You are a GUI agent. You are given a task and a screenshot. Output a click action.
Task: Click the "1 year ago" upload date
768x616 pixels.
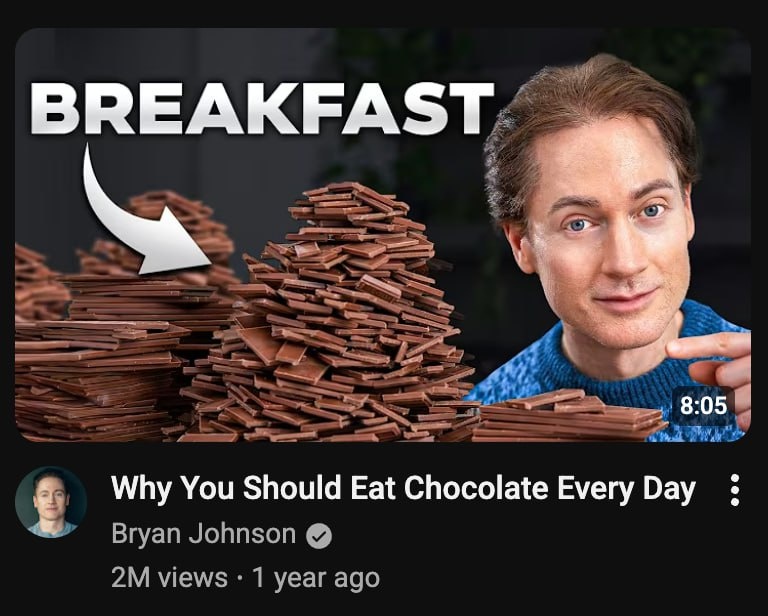click(315, 578)
